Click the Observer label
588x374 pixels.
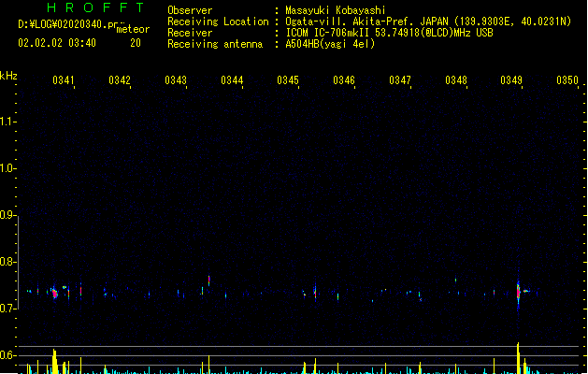190,10
